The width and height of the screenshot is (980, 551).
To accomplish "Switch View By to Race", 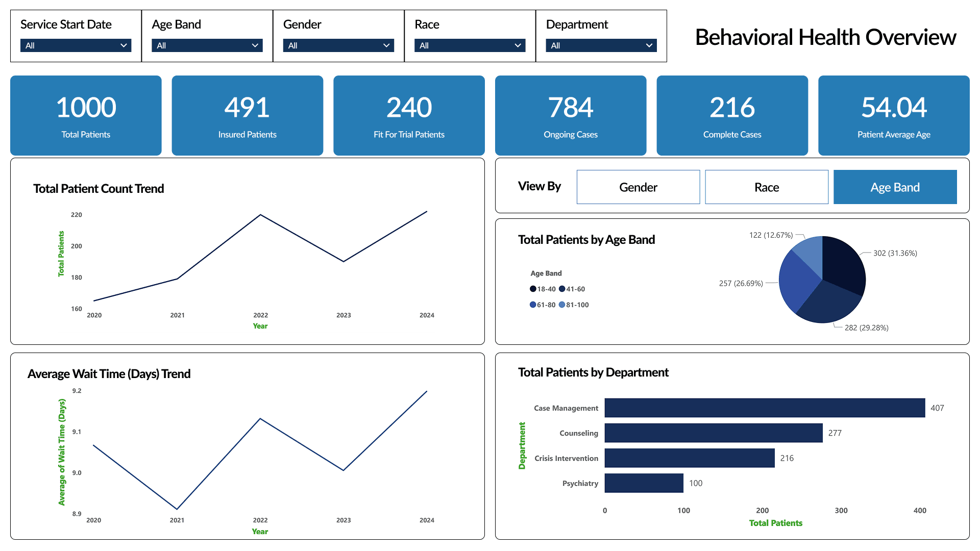I will (766, 187).
